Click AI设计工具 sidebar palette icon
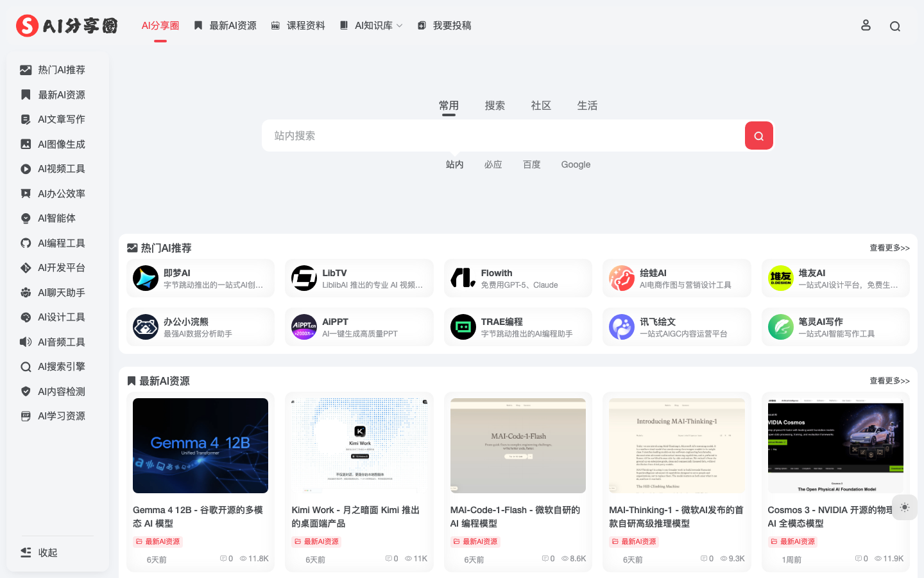 click(x=26, y=317)
